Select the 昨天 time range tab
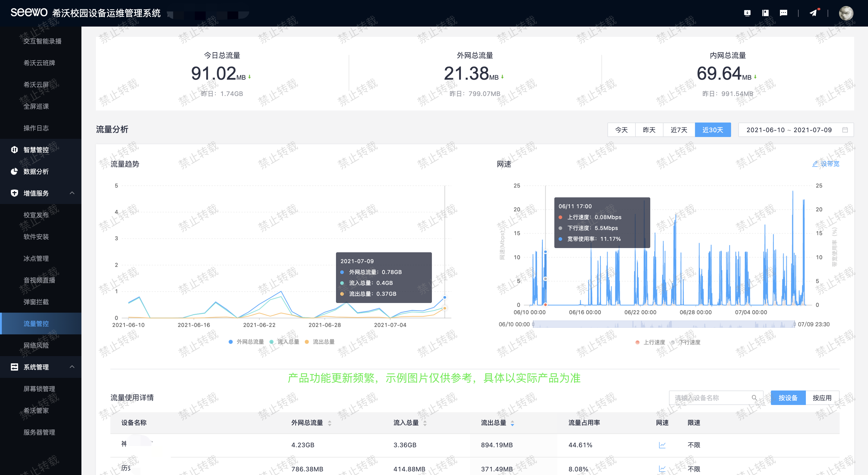The width and height of the screenshot is (868, 475). click(649, 130)
